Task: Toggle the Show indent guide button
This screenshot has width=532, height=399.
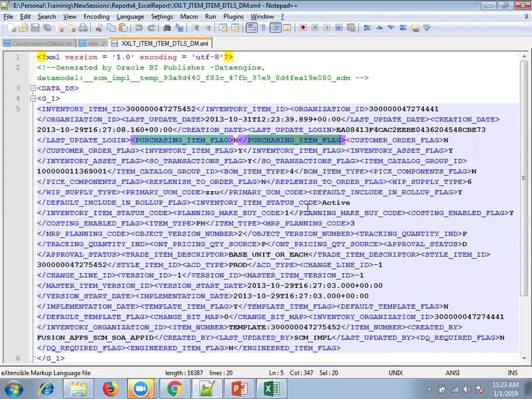Action: tap(275, 28)
